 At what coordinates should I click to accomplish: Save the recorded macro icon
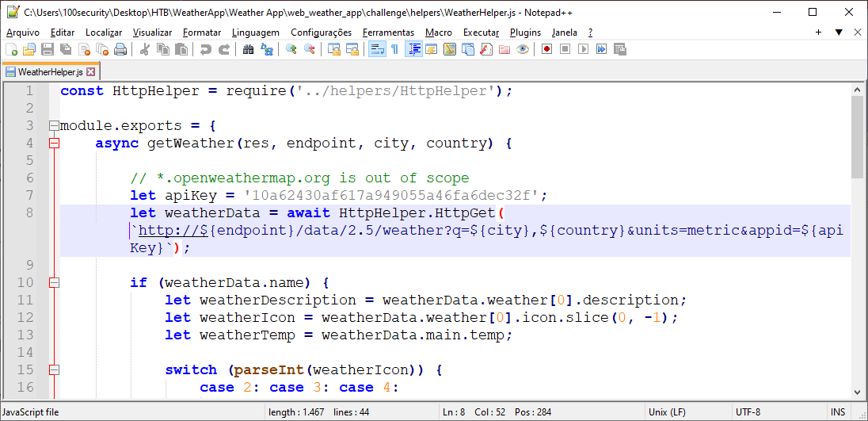click(619, 49)
